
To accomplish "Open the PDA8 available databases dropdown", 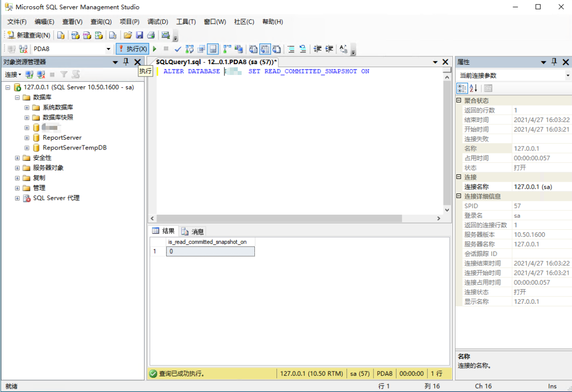I will [x=108, y=49].
